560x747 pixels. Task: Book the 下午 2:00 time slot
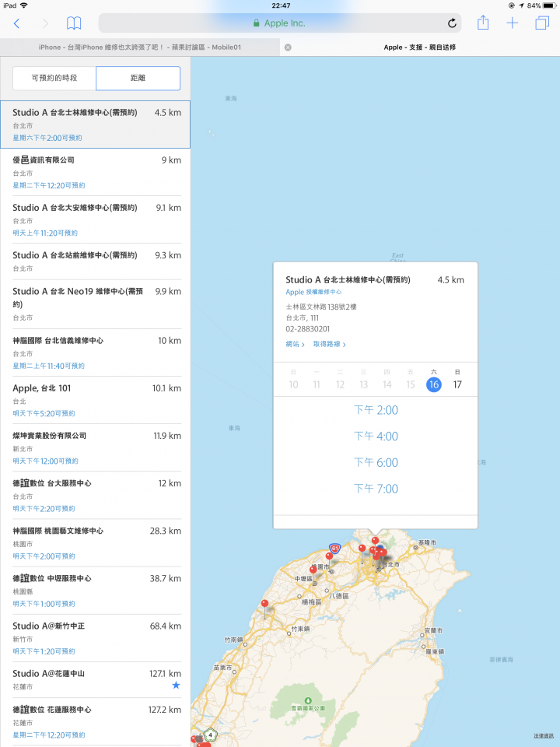[376, 410]
